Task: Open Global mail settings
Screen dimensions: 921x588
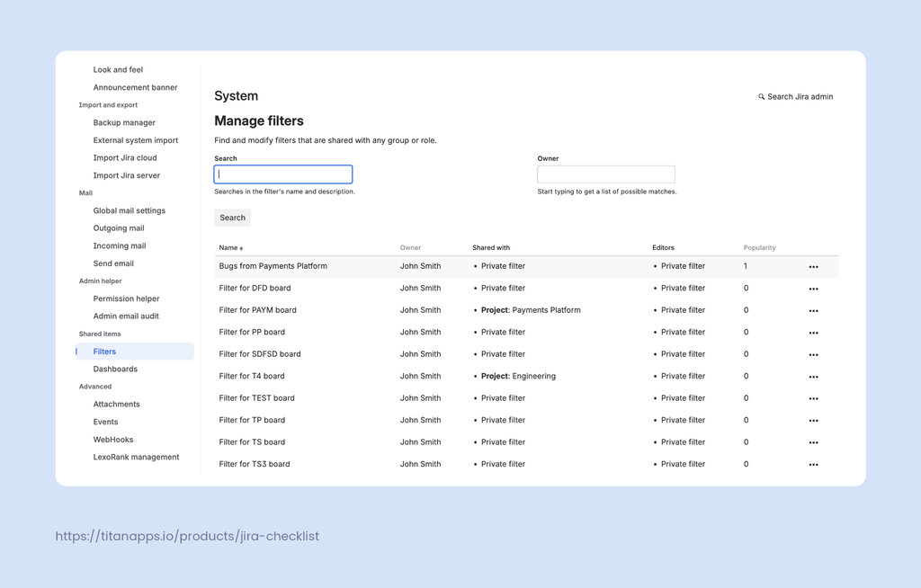Action: [130, 211]
